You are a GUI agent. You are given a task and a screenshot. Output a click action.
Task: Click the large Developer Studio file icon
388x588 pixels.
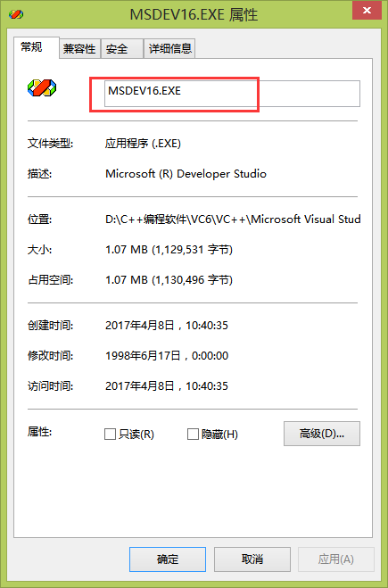click(42, 87)
